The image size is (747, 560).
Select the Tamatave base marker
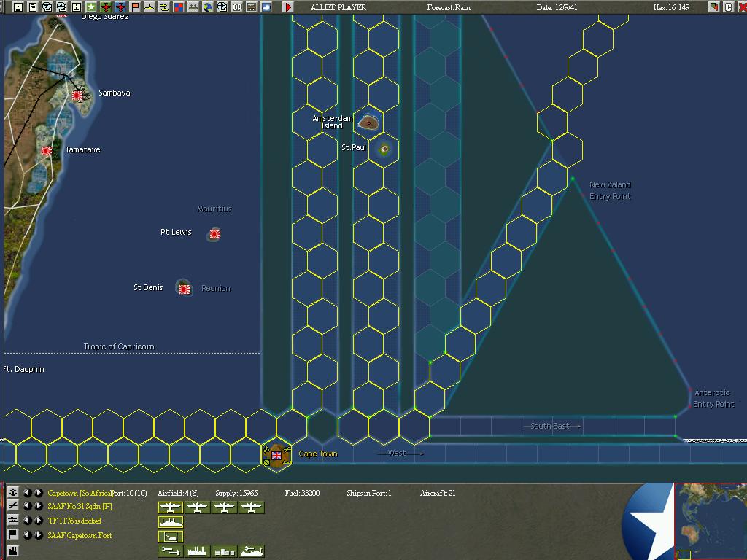pos(46,151)
